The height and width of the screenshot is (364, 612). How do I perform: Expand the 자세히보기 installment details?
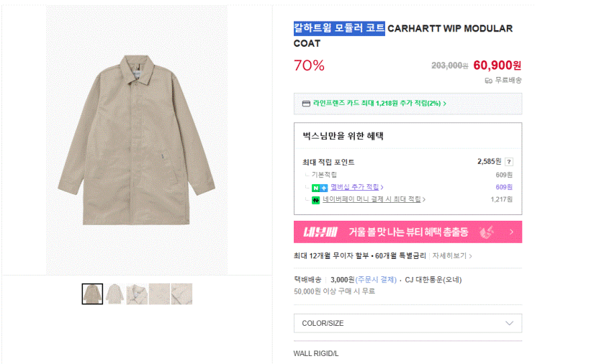click(x=453, y=255)
